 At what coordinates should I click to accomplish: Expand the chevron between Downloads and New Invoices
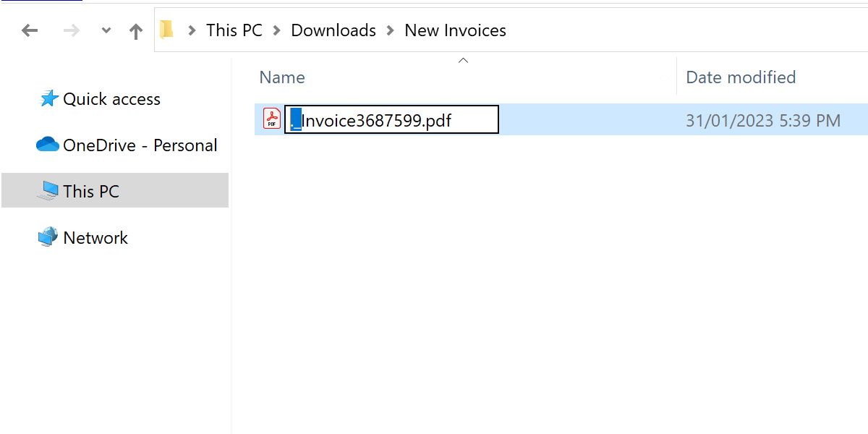391,30
